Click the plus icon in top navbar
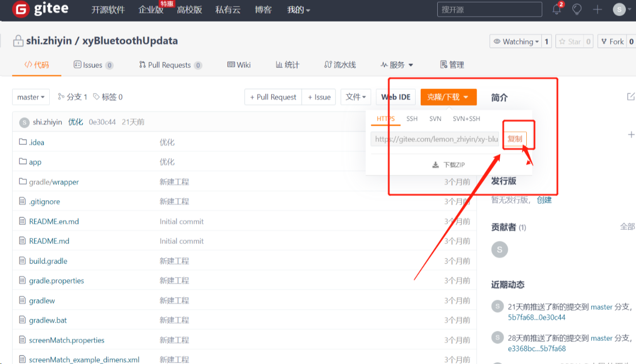This screenshot has height=364, width=636. (x=597, y=10)
